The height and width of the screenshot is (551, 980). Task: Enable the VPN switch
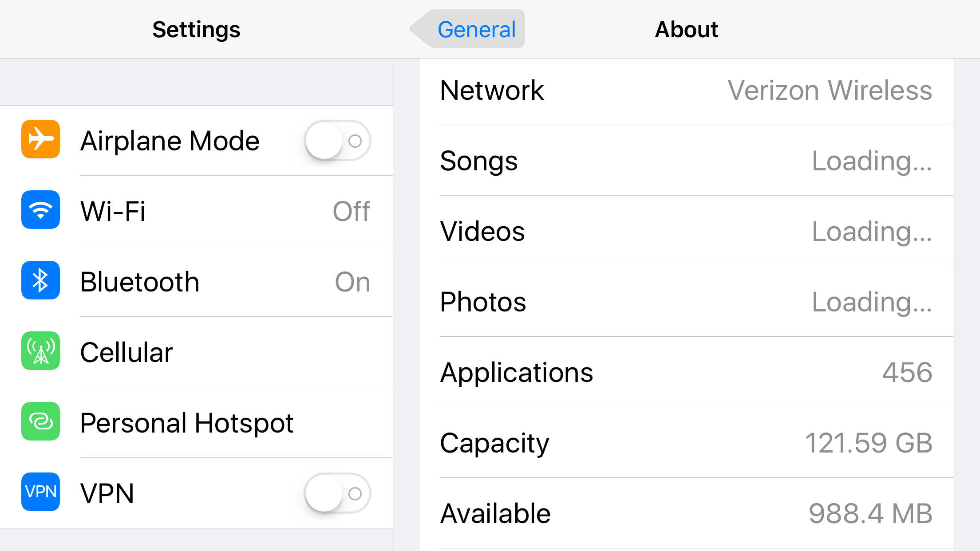(336, 493)
